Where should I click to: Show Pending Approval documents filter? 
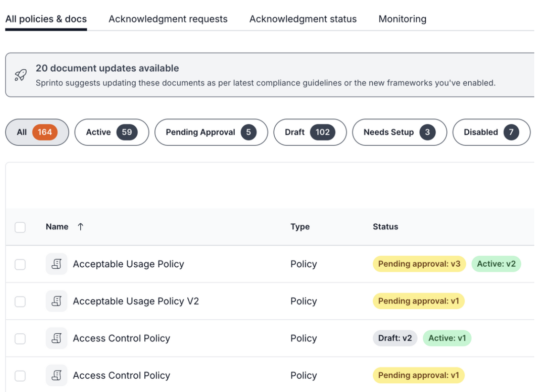point(211,132)
